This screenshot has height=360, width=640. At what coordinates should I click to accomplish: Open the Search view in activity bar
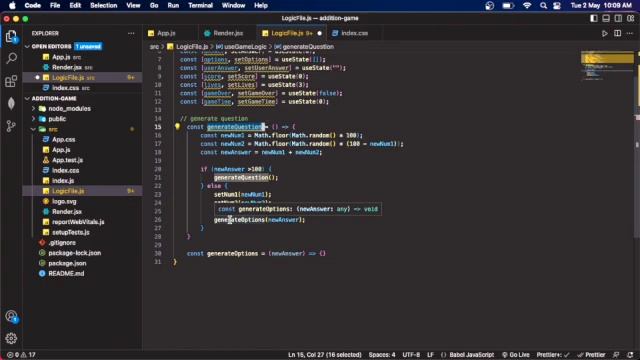pyautogui.click(x=11, y=58)
